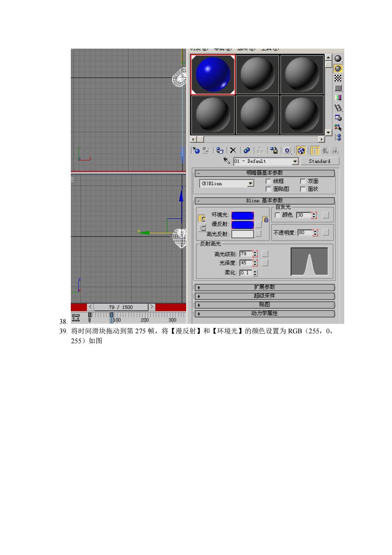Click the Sample UV Tiling icon

click(x=338, y=88)
